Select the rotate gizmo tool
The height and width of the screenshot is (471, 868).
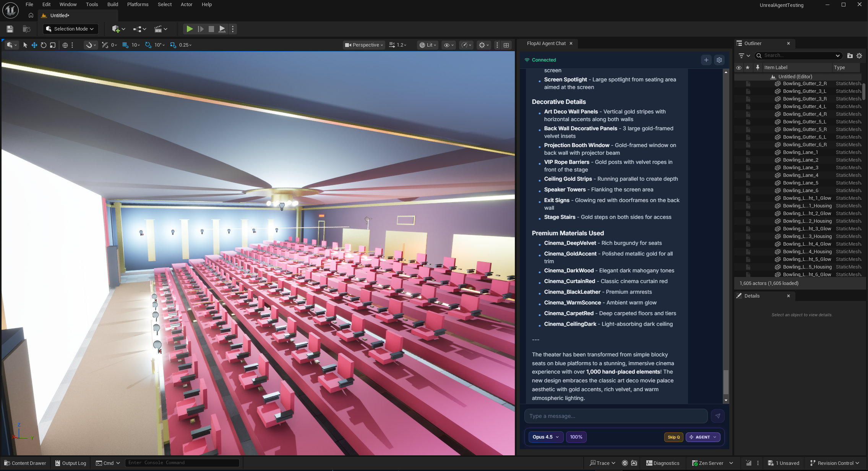click(44, 45)
